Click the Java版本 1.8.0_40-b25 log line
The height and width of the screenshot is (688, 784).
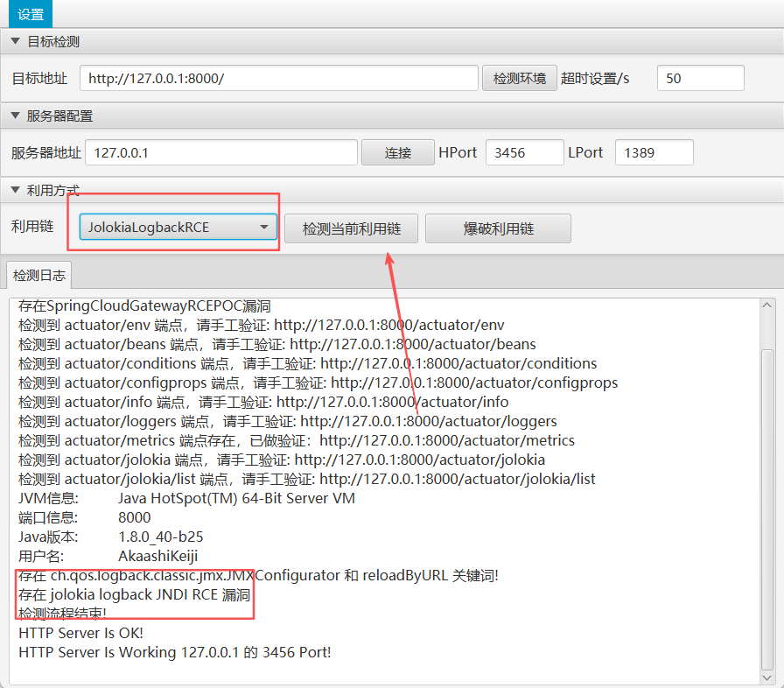pos(110,537)
